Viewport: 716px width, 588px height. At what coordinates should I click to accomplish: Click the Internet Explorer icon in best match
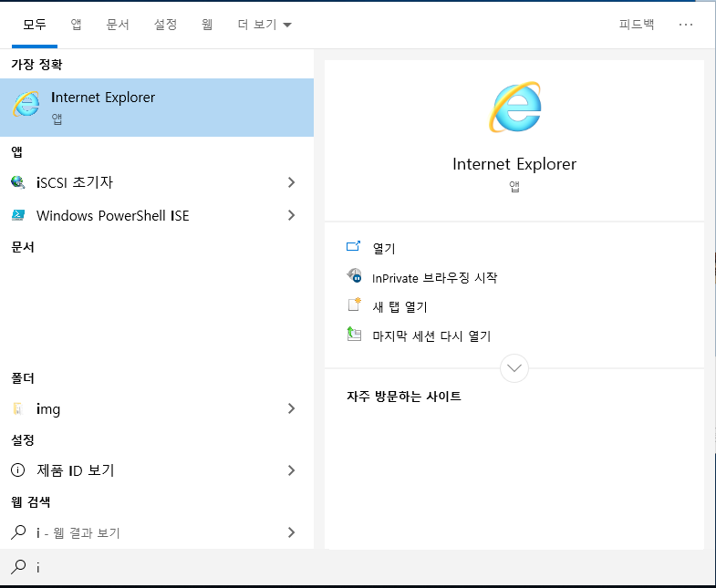[x=26, y=105]
